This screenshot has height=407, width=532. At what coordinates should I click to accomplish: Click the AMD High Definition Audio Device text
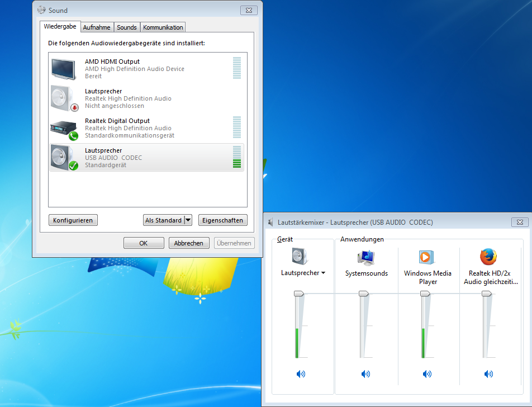(135, 69)
